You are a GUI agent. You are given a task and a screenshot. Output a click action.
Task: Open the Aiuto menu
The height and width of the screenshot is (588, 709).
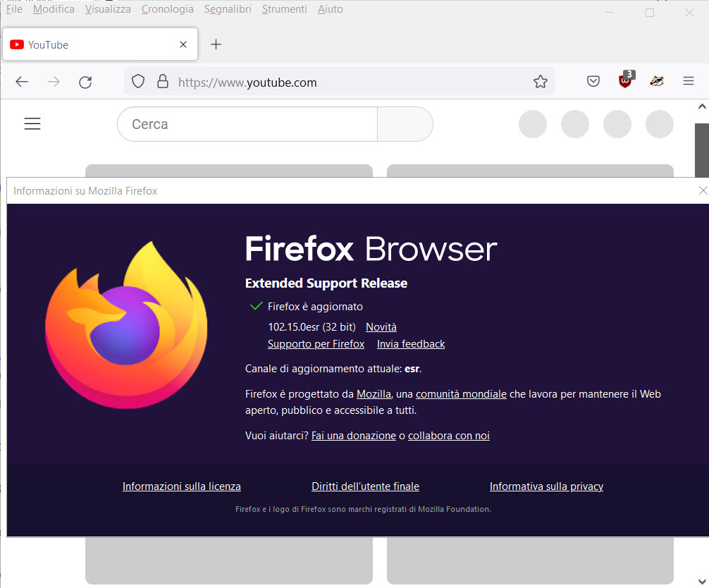330,9
